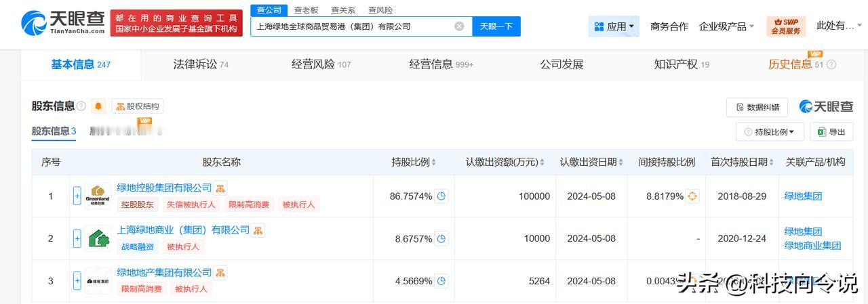Expand 企业级产品 dropdown
Image resolution: width=868 pixels, height=304 pixels.
(727, 26)
